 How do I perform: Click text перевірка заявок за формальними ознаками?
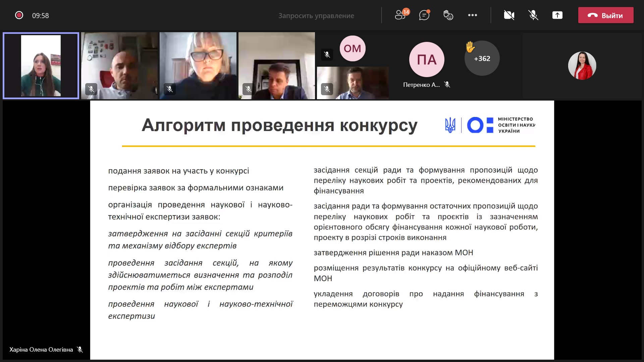196,188
